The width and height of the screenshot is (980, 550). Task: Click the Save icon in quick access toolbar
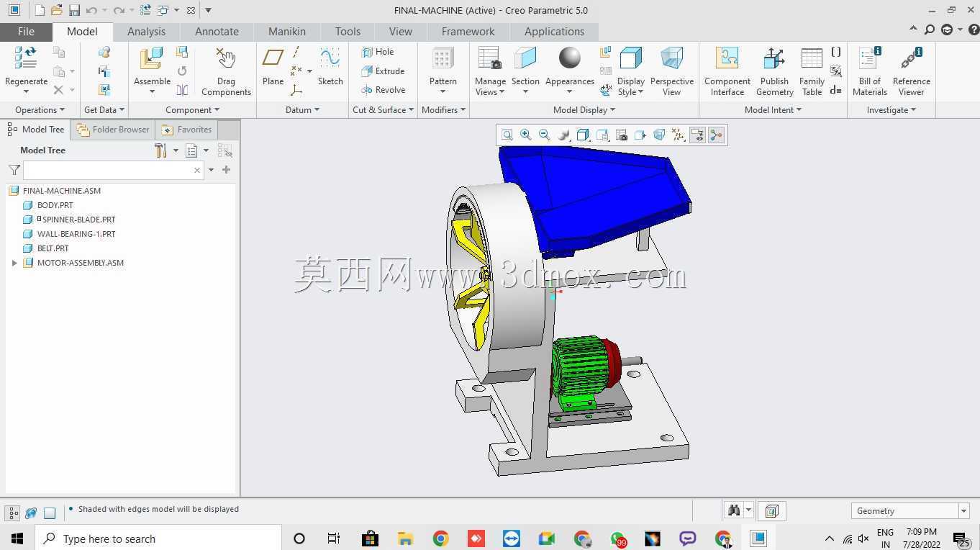tap(74, 10)
